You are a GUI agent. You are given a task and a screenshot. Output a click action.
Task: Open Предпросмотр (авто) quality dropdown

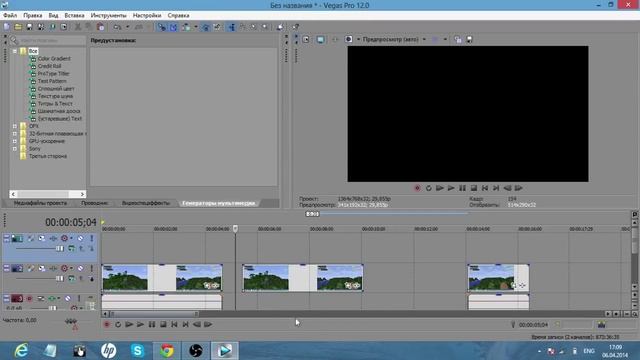pyautogui.click(x=424, y=40)
